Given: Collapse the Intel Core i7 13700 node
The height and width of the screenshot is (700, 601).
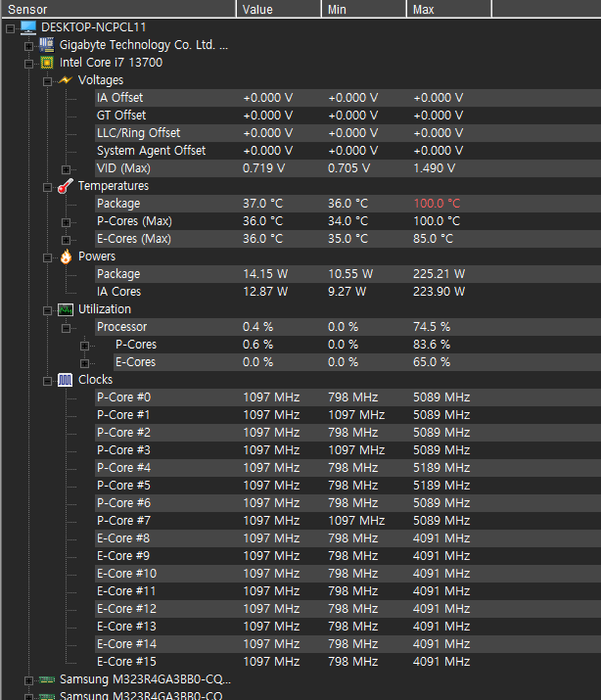Looking at the screenshot, I should (x=28, y=65).
